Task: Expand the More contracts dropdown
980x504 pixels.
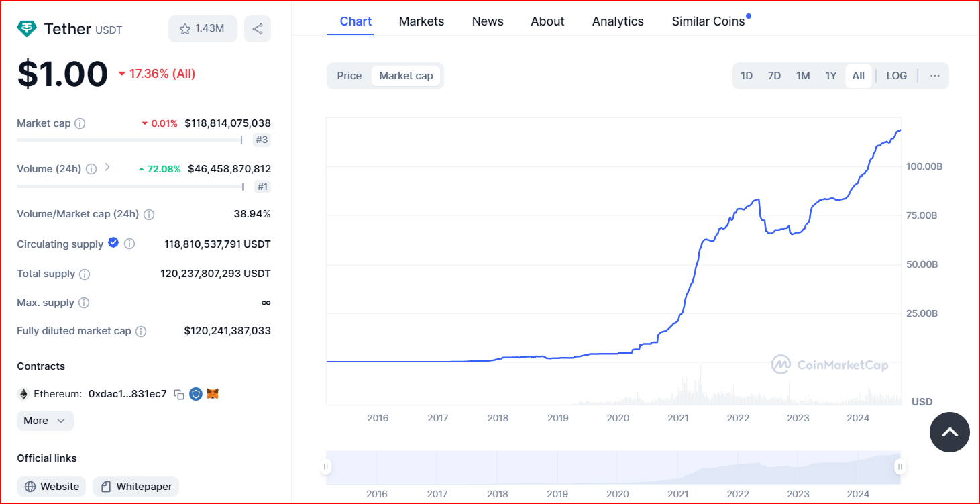Action: click(46, 421)
